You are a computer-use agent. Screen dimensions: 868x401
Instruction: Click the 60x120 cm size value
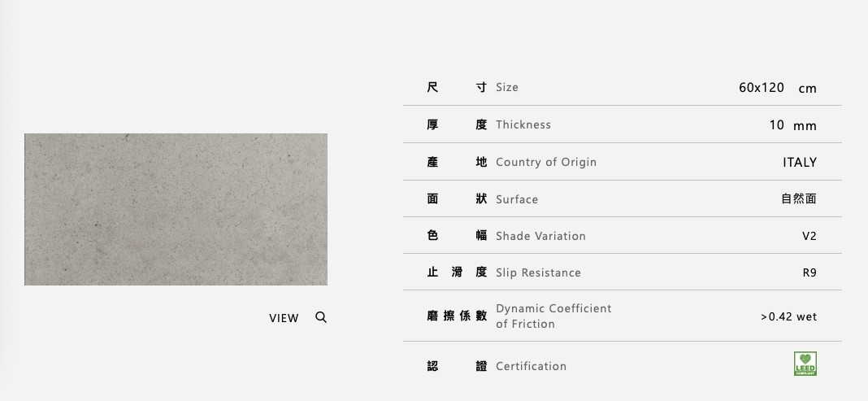click(x=777, y=88)
